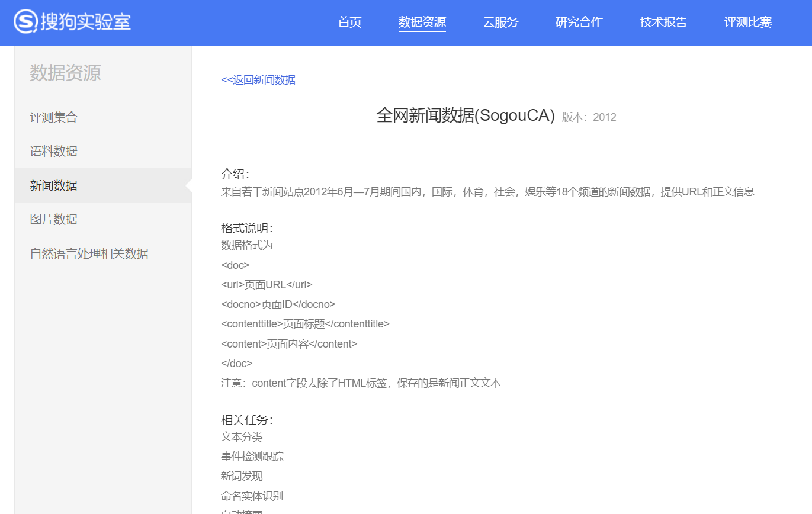Click the <contenttitle>页面标题</contenttitle> line

pyautogui.click(x=305, y=324)
